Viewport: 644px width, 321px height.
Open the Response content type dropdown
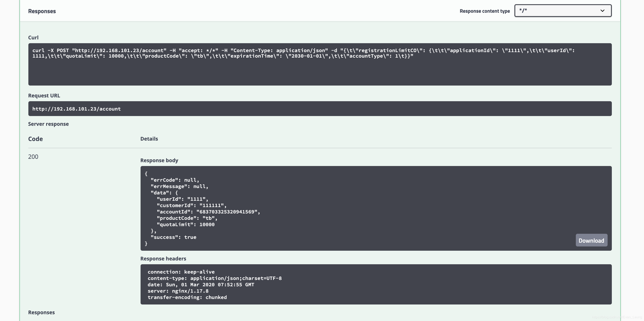[562, 11]
